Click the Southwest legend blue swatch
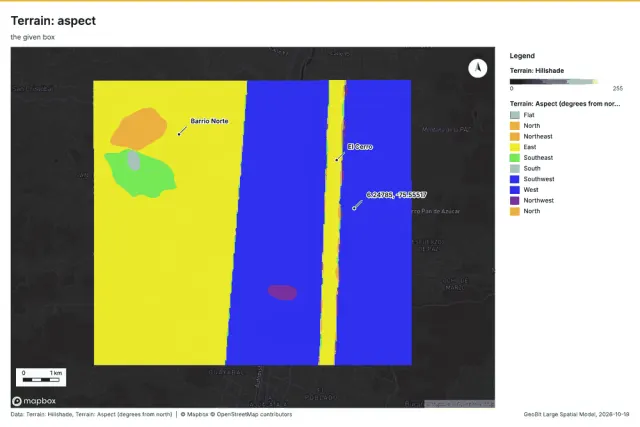 (x=515, y=179)
